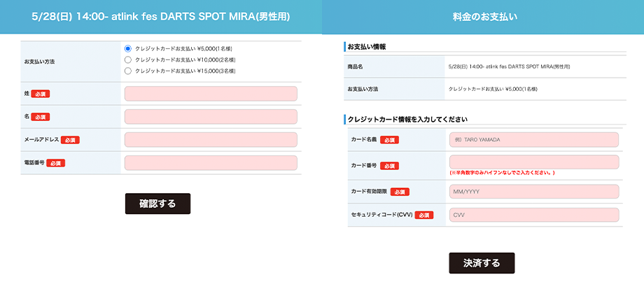Click the 必須 badge next to 姓
This screenshot has height=284, width=644.
click(41, 94)
